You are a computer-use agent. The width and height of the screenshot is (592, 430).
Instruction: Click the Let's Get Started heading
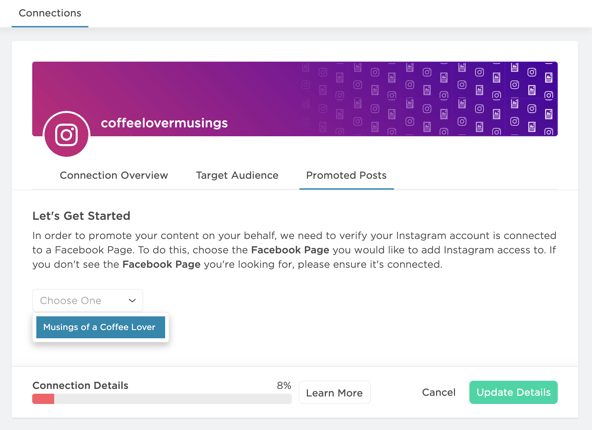(x=81, y=216)
